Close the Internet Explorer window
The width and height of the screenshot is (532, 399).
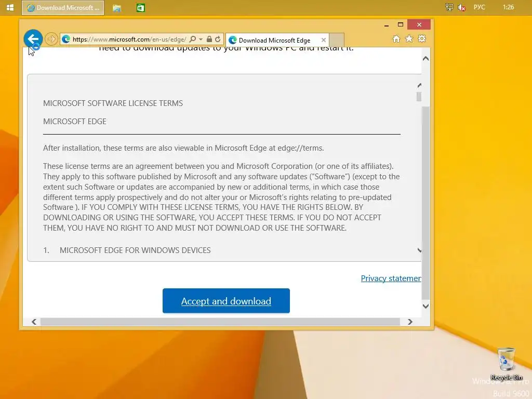(419, 25)
